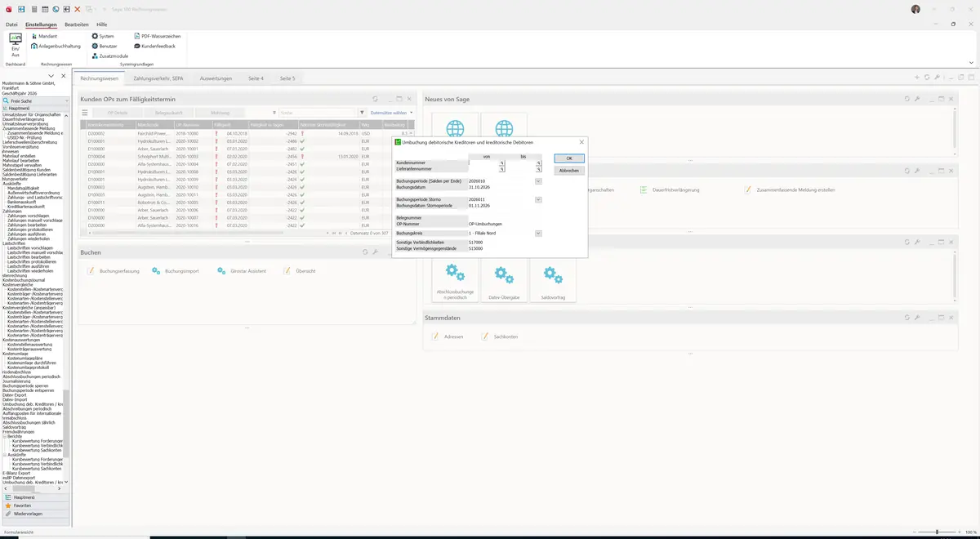Open Kundennummer 'bis' lookup search icon
Screen dimensions: 980x539
point(539,163)
